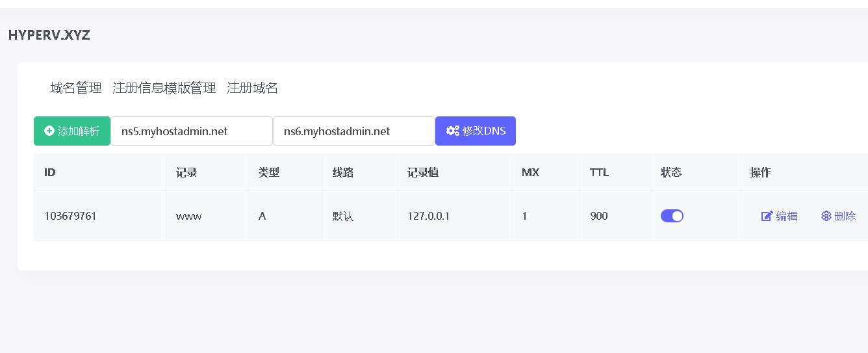Click the 添加解析 button label
Viewport: 868px width, 353px height.
pos(79,131)
